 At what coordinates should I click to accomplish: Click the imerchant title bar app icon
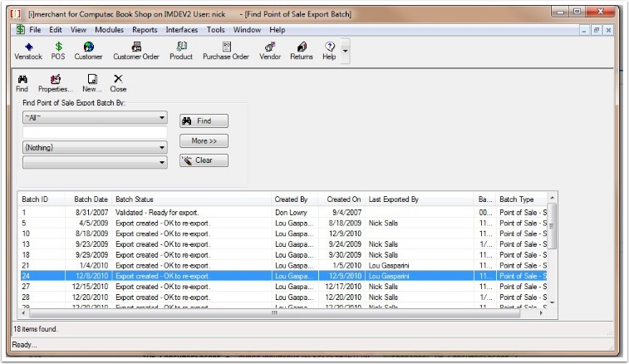click(16, 14)
